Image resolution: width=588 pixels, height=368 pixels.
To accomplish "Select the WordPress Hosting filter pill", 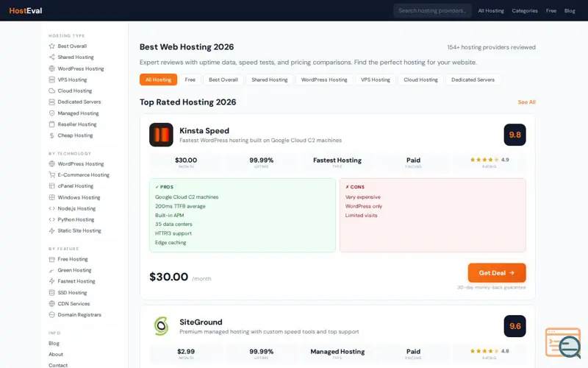I will pos(324,79).
